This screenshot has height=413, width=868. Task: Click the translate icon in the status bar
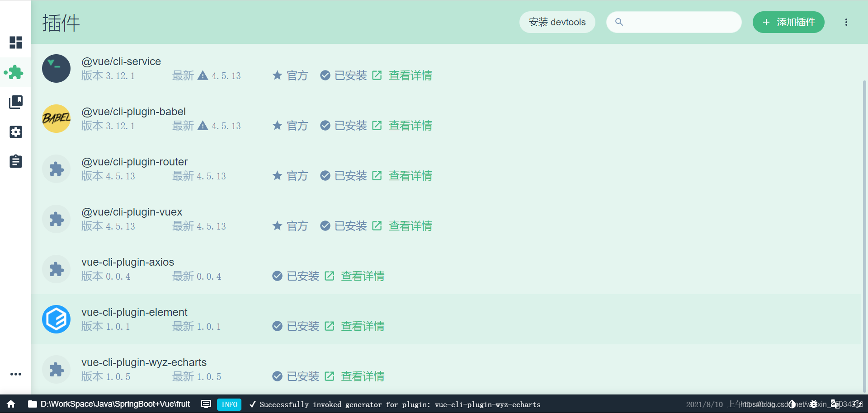click(x=835, y=404)
